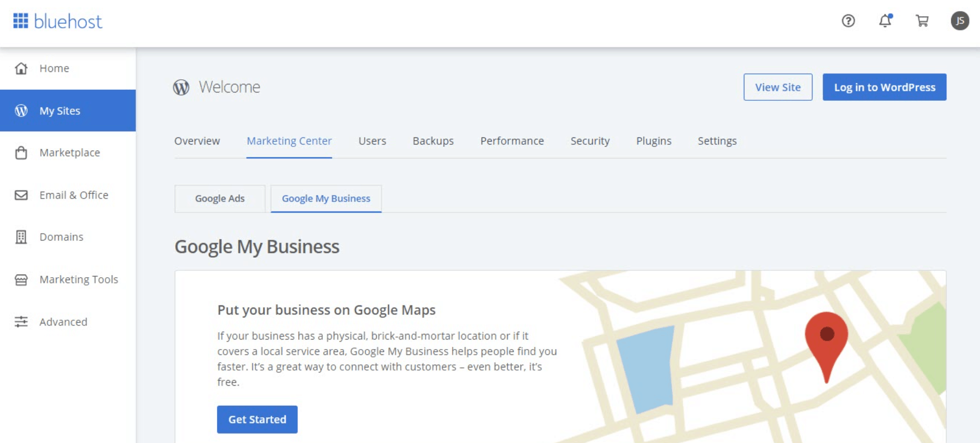Switch to the Users tab

[372, 141]
